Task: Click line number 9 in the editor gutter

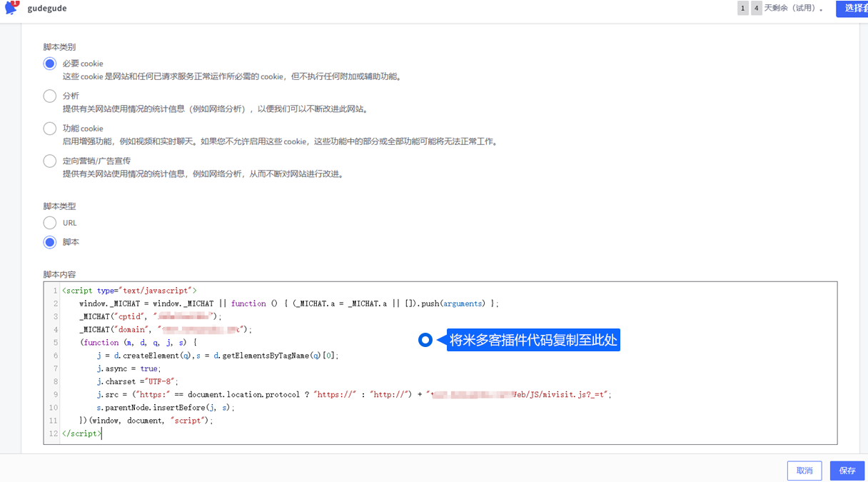Action: click(x=54, y=394)
